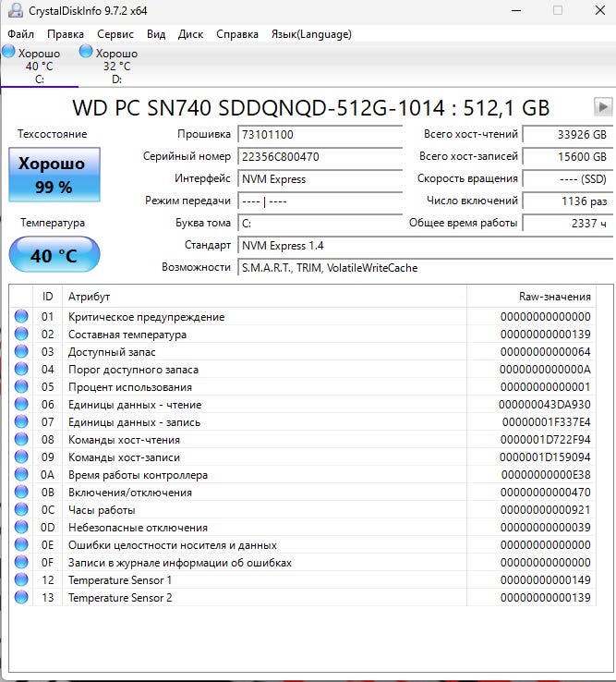Click the Интерфейс field NVM Express
The image size is (616, 682).
click(320, 178)
